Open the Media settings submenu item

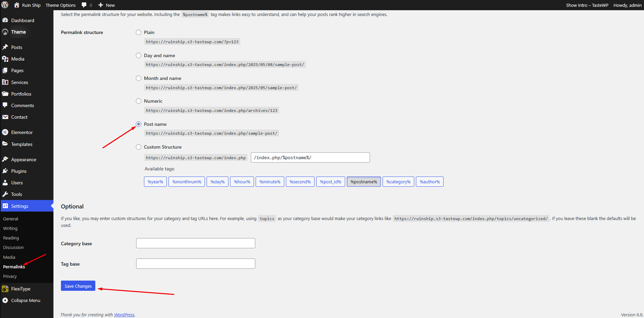tap(9, 257)
